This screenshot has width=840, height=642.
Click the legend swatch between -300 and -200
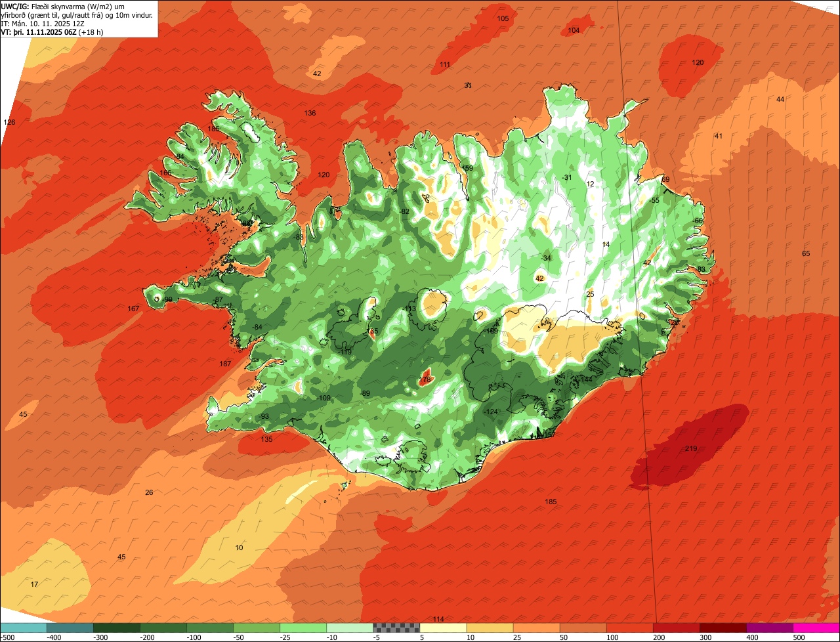pyautogui.click(x=117, y=628)
